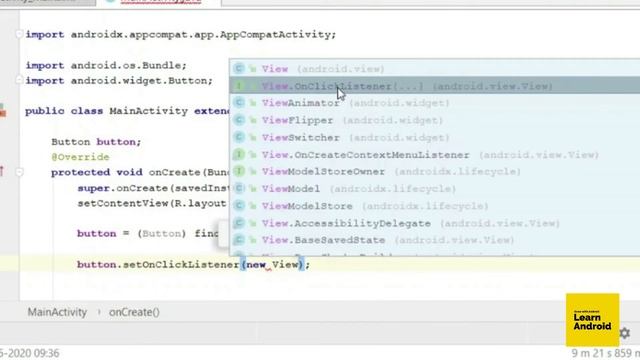Image resolution: width=640 pixels, height=360 pixels.
Task: Click 'import android.widget.Button;' line
Action: tap(119, 81)
